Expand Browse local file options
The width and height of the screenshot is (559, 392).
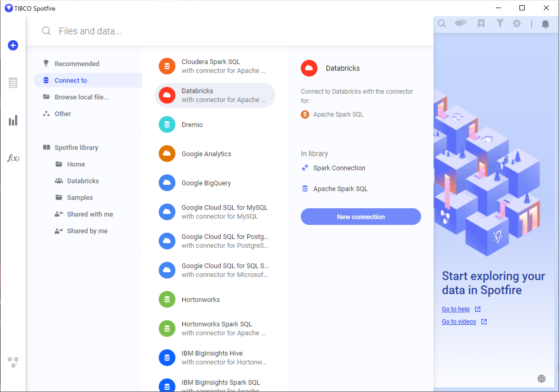click(81, 97)
